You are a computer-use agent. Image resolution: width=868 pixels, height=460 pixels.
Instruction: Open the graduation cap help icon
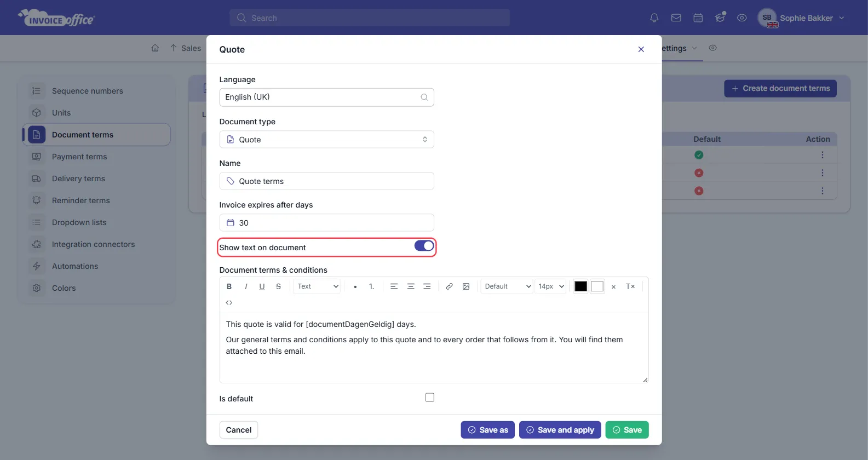720,18
